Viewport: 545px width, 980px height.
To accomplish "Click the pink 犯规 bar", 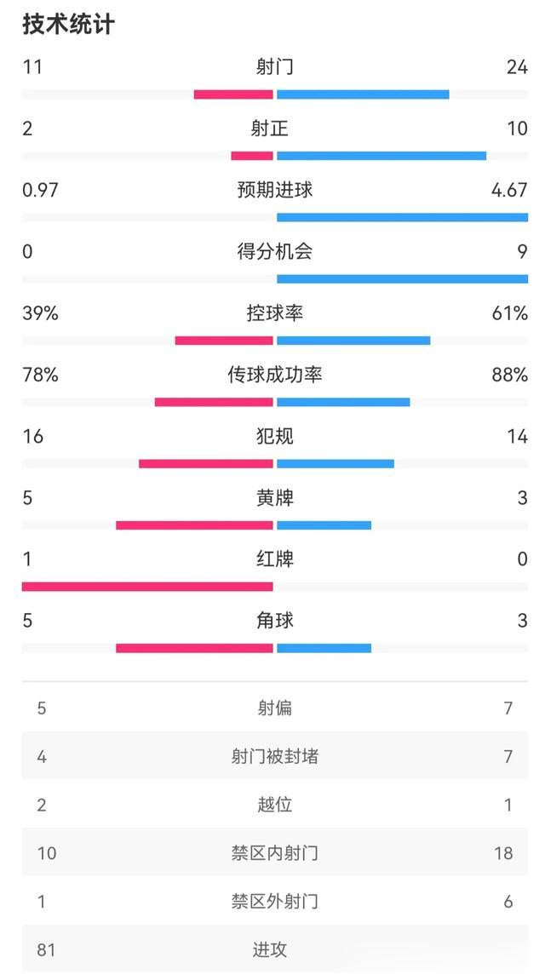I will (x=205, y=464).
